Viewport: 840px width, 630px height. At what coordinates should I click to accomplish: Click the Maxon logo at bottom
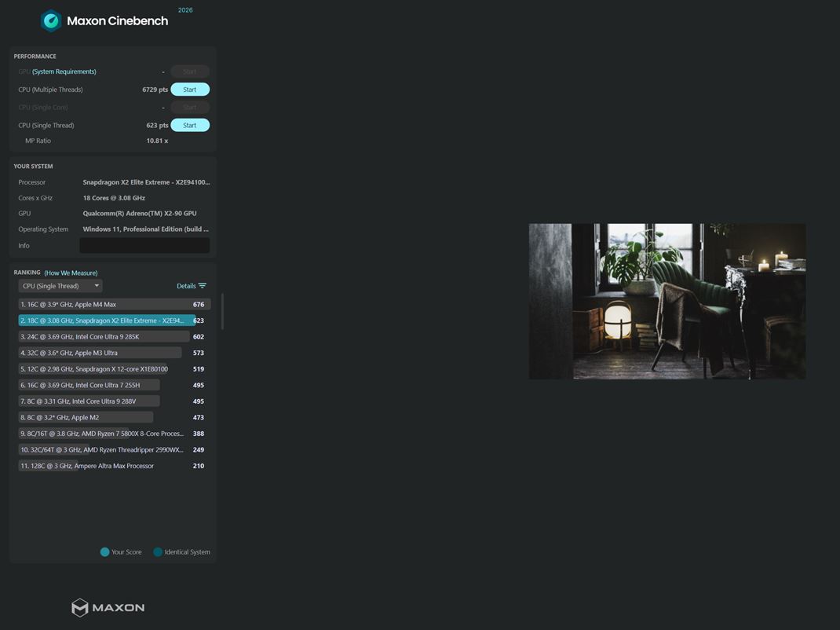(x=108, y=607)
